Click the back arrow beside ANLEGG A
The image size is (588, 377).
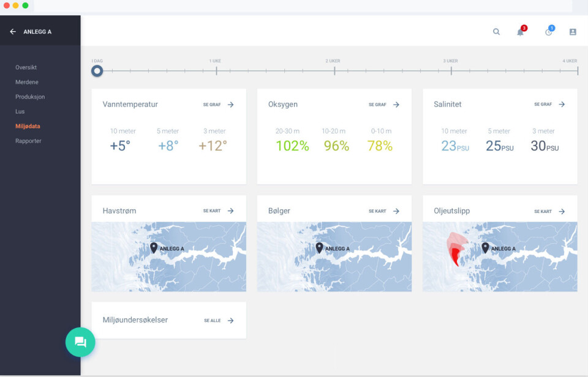[x=13, y=32]
